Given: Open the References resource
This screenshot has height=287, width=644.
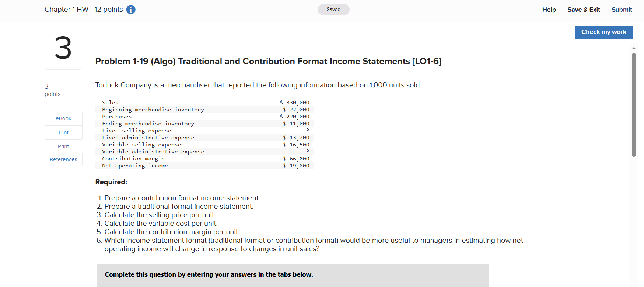Looking at the screenshot, I should (63, 159).
